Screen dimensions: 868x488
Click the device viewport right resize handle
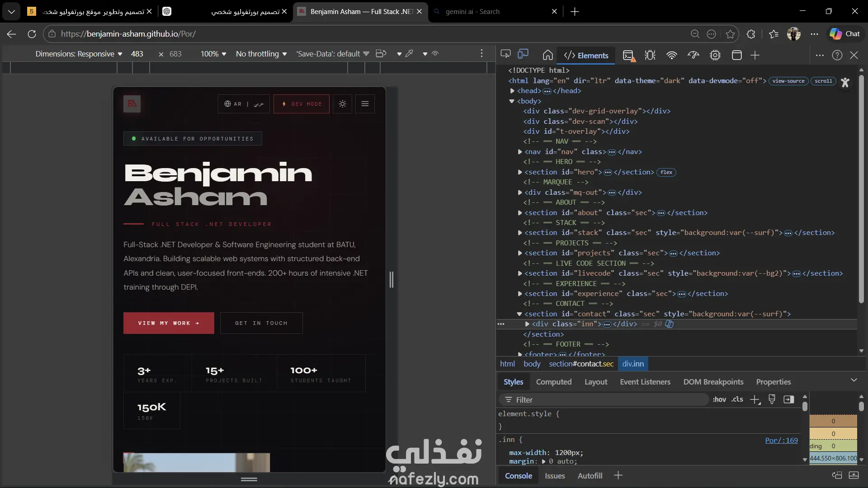click(392, 280)
